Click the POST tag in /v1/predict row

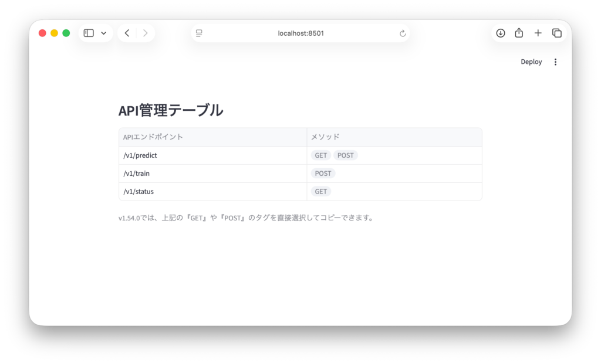point(346,155)
